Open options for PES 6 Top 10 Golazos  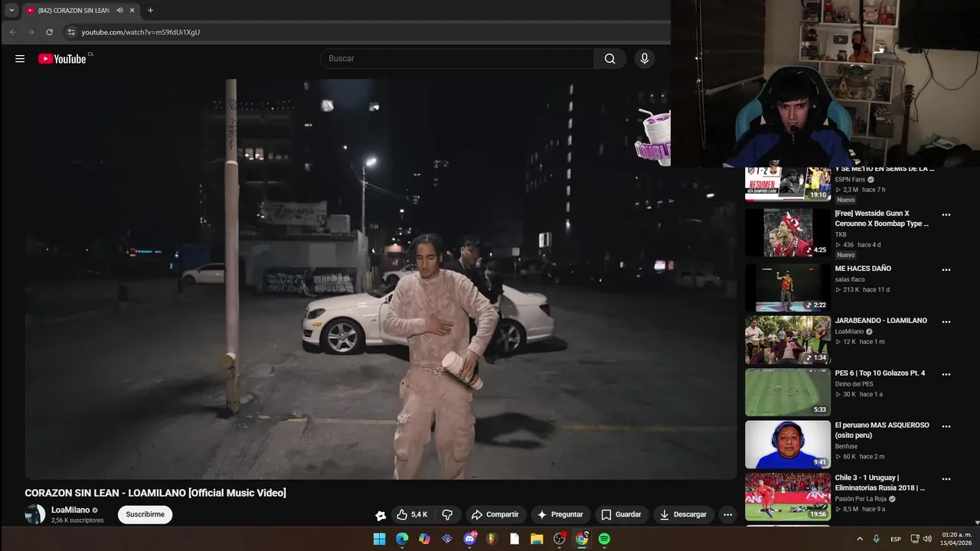[946, 374]
